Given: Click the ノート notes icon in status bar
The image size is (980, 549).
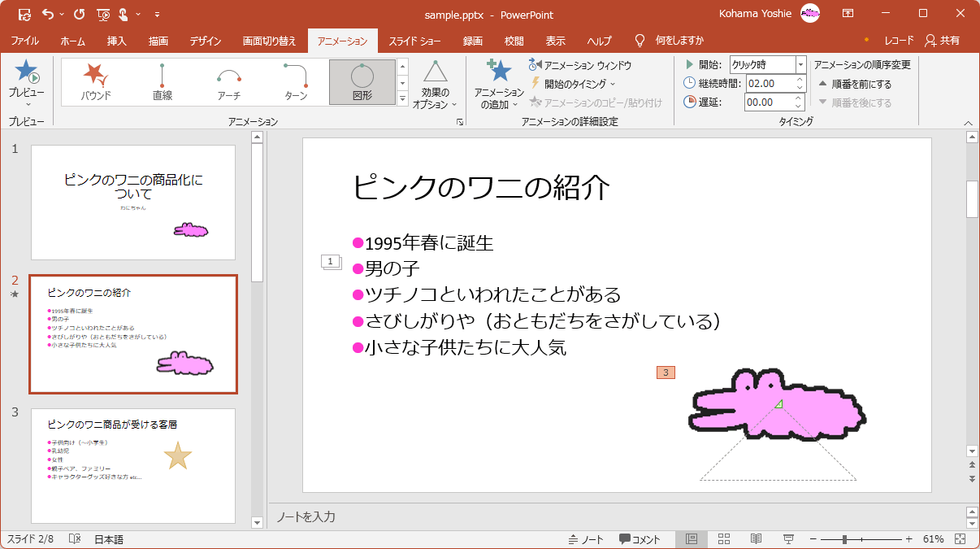Looking at the screenshot, I should [x=586, y=539].
